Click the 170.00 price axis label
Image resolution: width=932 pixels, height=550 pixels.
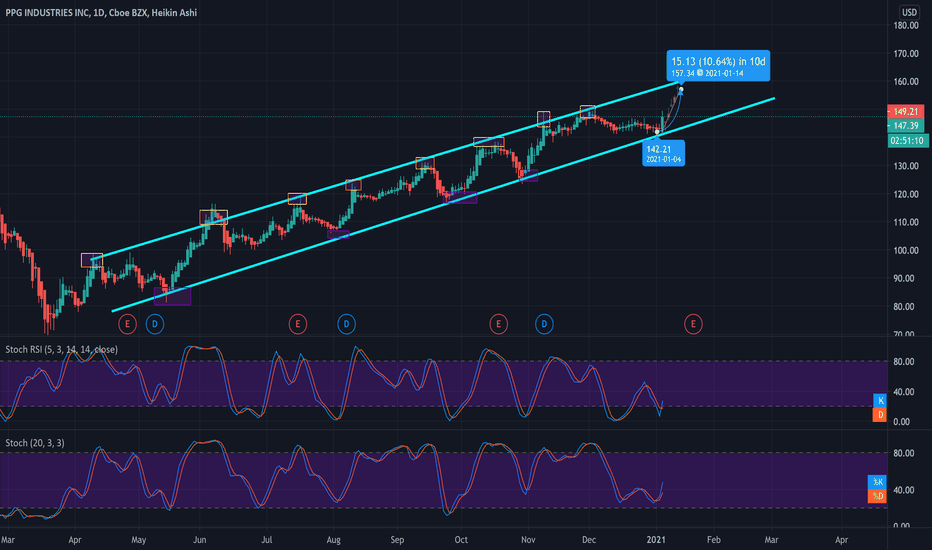pos(906,54)
